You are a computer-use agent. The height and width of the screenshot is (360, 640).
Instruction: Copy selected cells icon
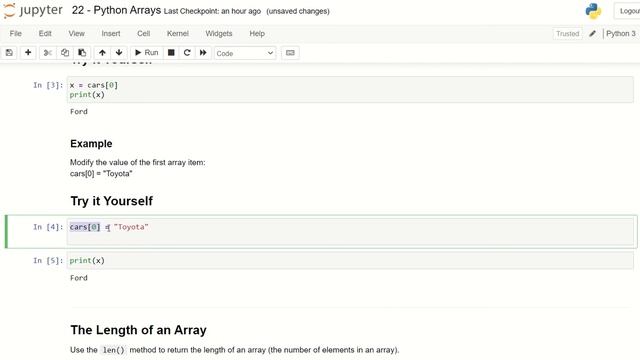(65, 53)
